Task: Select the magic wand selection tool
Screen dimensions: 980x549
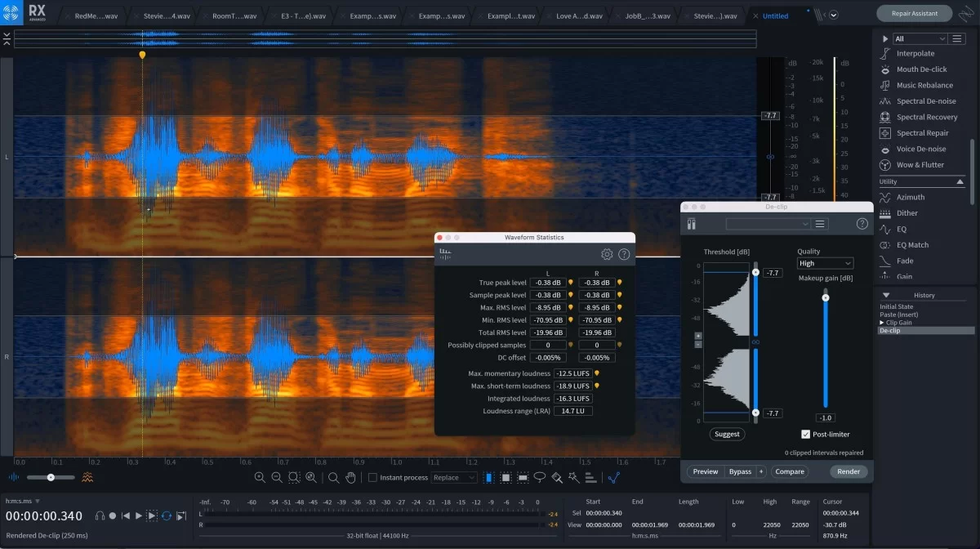Action: [574, 477]
